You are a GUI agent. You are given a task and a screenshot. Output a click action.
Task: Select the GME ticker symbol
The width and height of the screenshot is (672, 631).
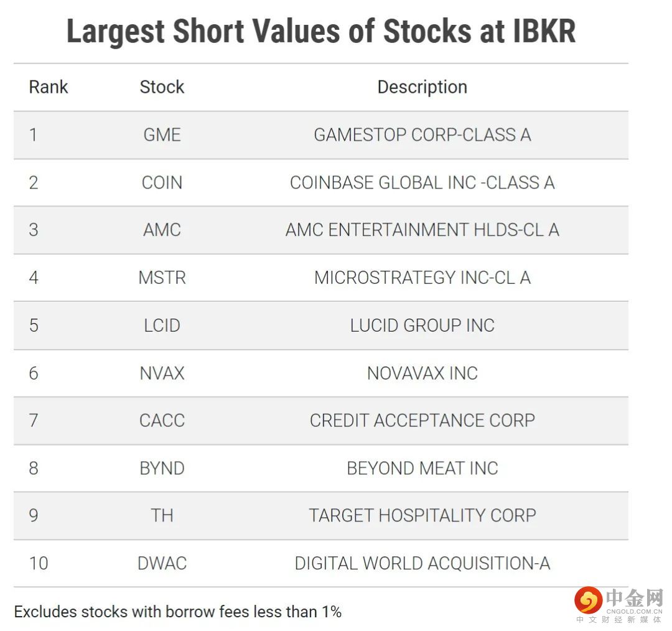[162, 135]
